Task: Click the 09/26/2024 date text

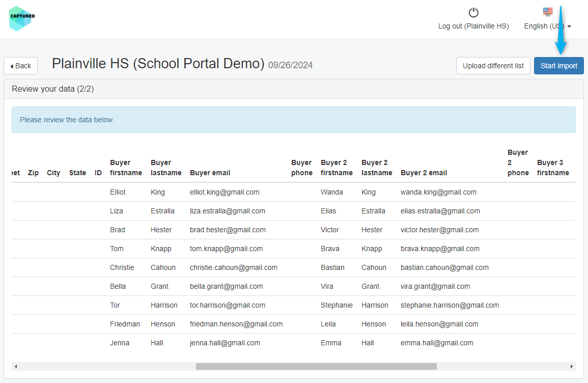Action: [291, 65]
